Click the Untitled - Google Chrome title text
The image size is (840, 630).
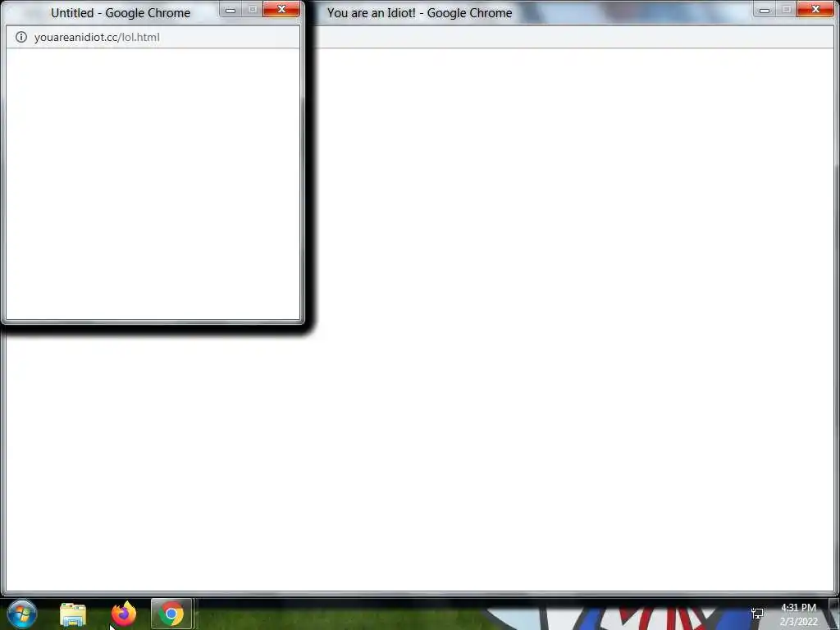coord(121,13)
